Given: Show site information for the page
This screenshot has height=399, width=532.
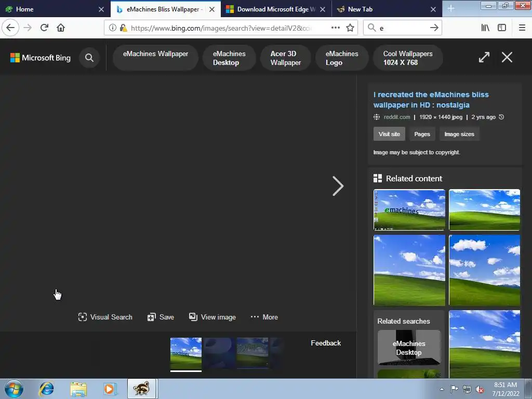Looking at the screenshot, I should coord(113,28).
